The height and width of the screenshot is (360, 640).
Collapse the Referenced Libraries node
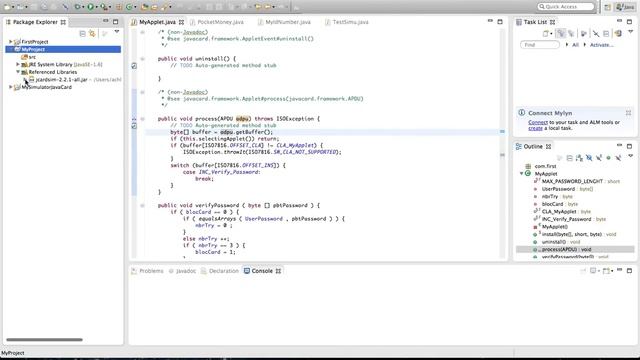tap(18, 72)
